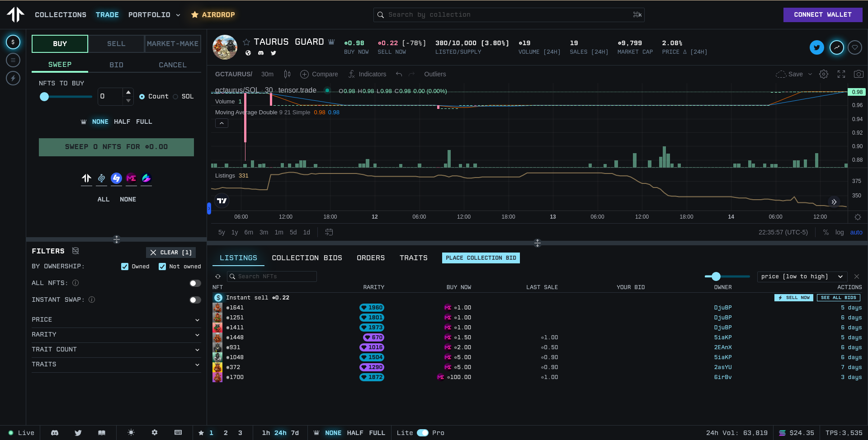The image size is (868, 440).
Task: Toggle log scale on chart
Action: 840,232
